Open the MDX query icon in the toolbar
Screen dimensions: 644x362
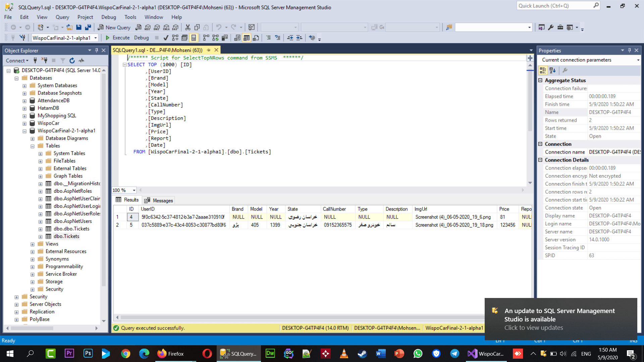(148, 27)
